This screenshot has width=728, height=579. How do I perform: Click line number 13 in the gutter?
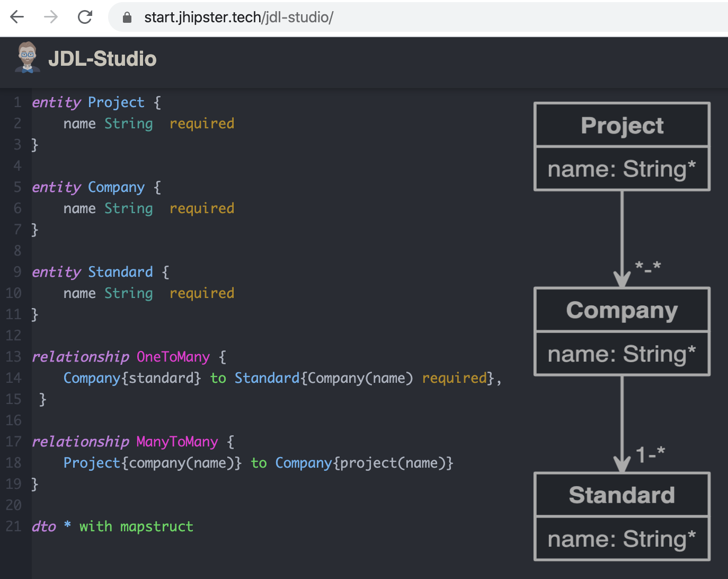point(14,357)
